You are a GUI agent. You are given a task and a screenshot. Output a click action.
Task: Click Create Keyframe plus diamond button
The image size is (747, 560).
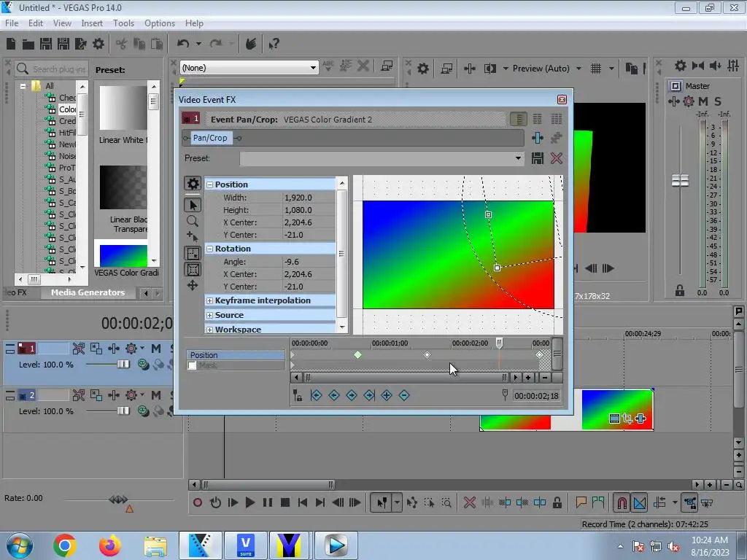click(x=387, y=394)
